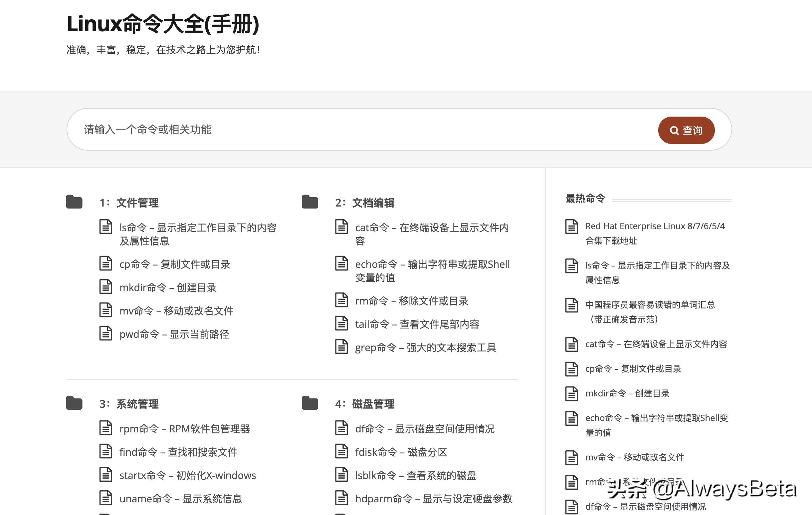The height and width of the screenshot is (515, 812).
Task: Open the mkdir命令 创建目录 link
Action: click(168, 287)
